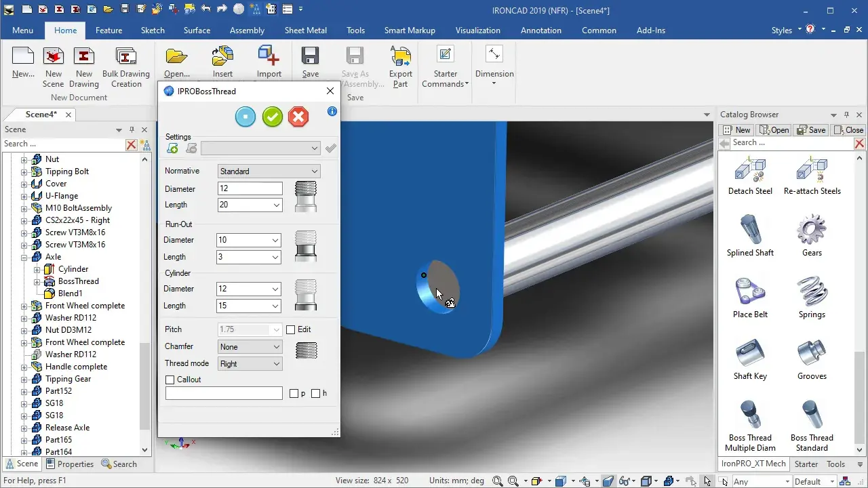Click the catalog Save button
The width and height of the screenshot is (868, 488).
811,129
